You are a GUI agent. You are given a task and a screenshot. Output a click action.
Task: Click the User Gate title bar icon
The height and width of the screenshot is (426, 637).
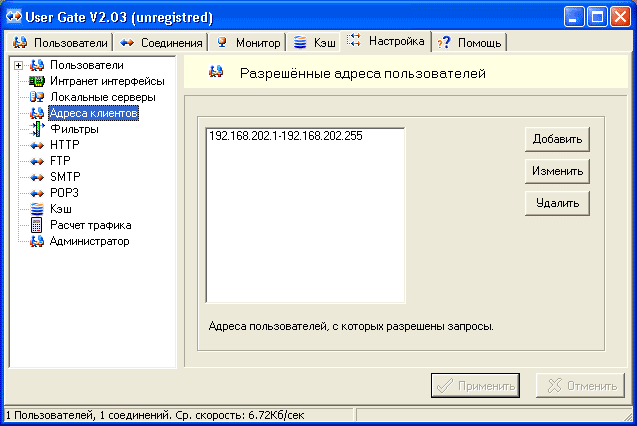pos(13,17)
